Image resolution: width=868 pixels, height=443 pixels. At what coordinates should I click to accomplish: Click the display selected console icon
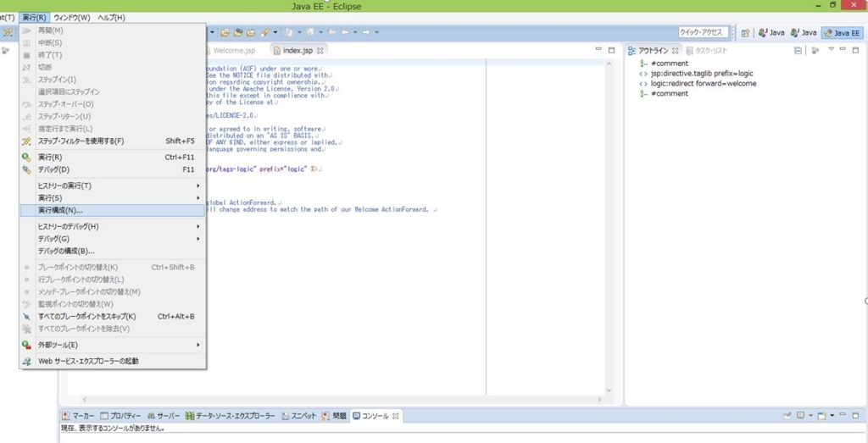click(800, 415)
